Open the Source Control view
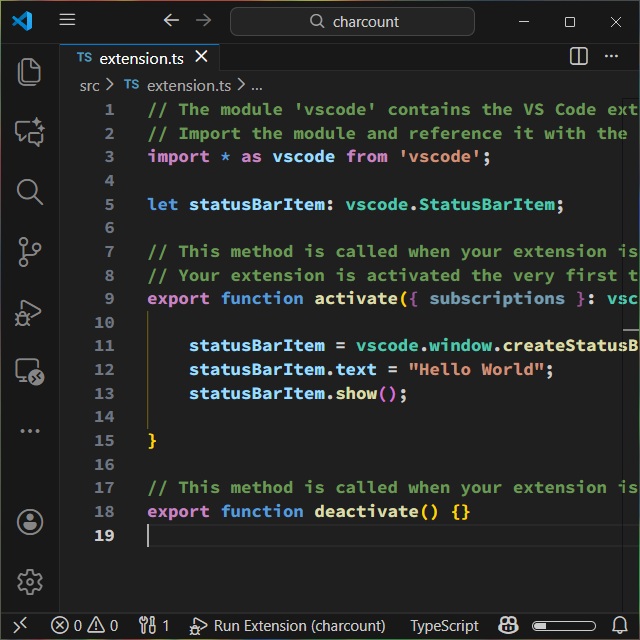The height and width of the screenshot is (640, 640). tap(30, 252)
